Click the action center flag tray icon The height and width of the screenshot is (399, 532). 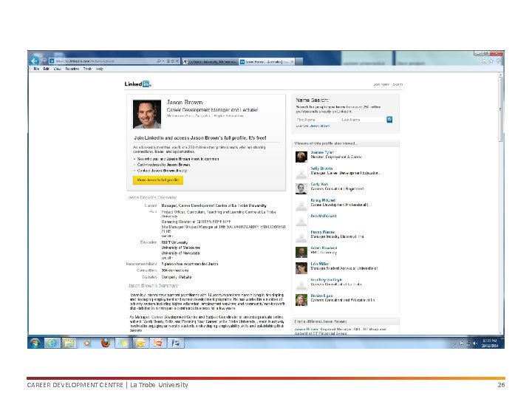462,344
